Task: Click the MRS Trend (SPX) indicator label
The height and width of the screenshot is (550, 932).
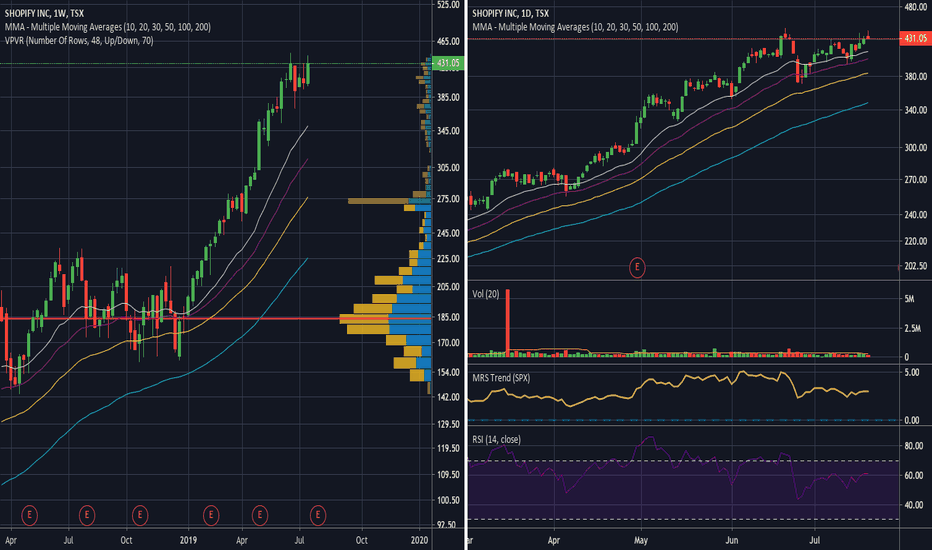Action: [501, 378]
